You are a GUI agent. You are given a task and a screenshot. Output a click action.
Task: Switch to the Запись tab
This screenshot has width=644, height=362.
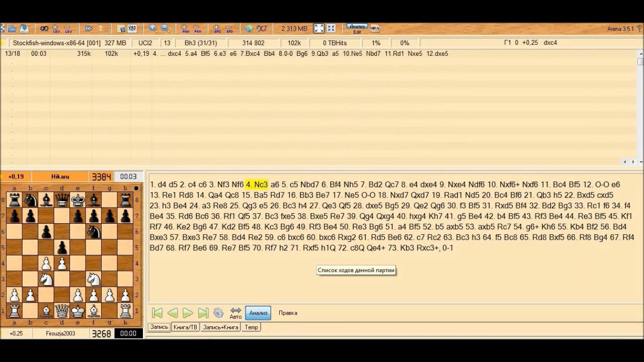(159, 327)
